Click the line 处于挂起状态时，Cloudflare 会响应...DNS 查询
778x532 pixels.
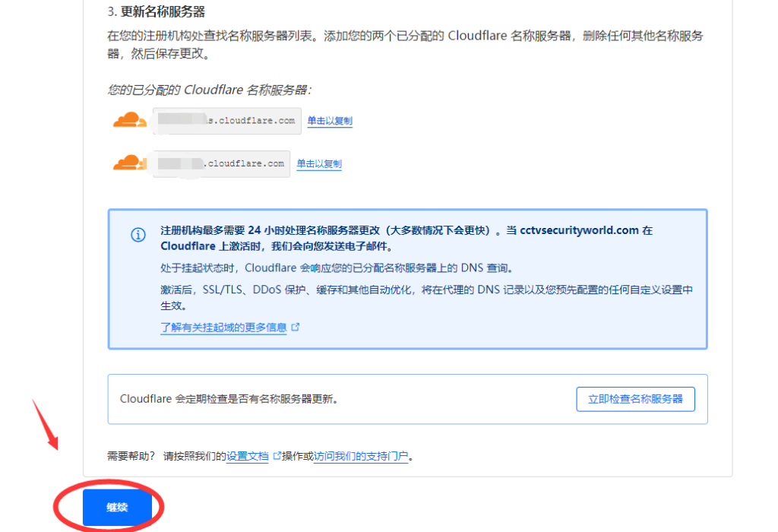point(337,268)
